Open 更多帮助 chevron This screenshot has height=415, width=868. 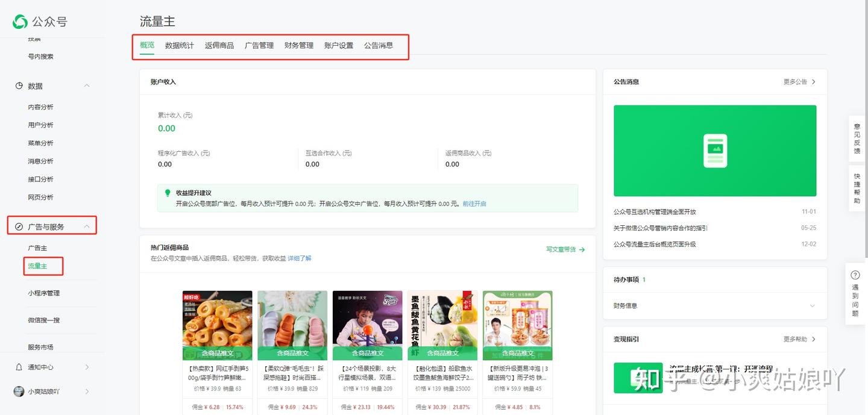pyautogui.click(x=814, y=339)
